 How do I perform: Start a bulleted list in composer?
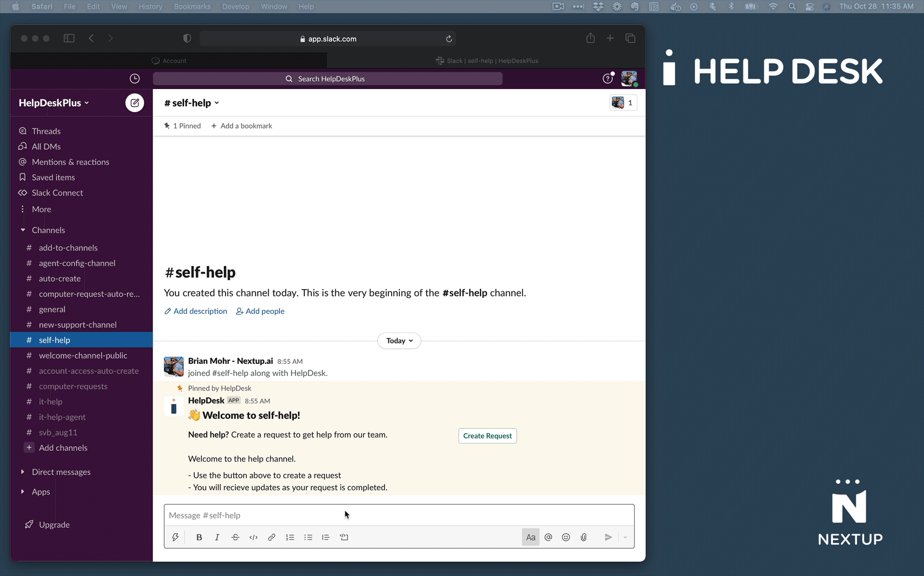308,538
